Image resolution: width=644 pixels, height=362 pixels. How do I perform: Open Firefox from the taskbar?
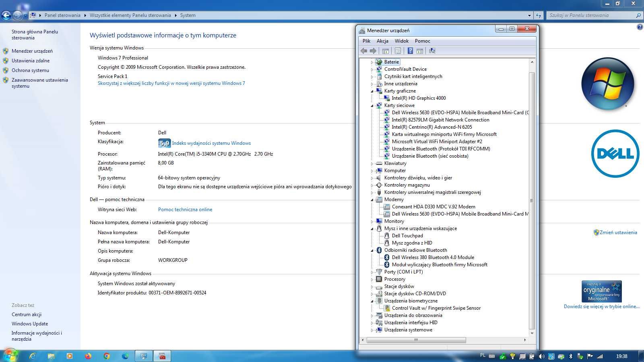88,356
